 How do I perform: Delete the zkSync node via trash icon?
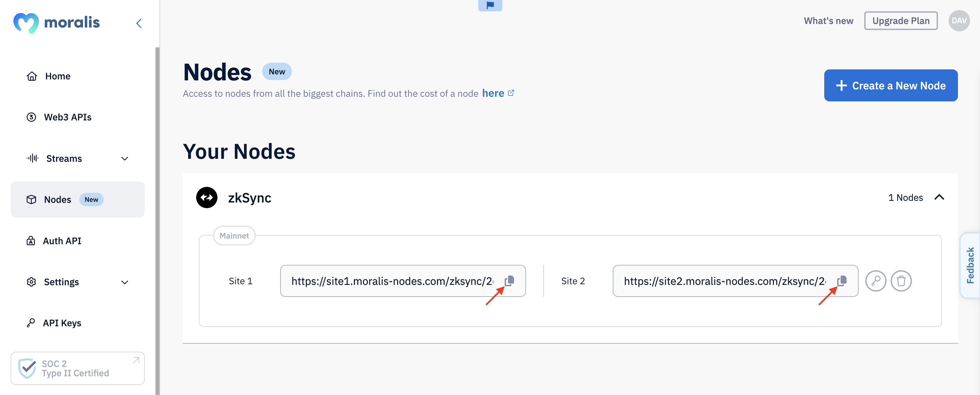[x=901, y=281]
